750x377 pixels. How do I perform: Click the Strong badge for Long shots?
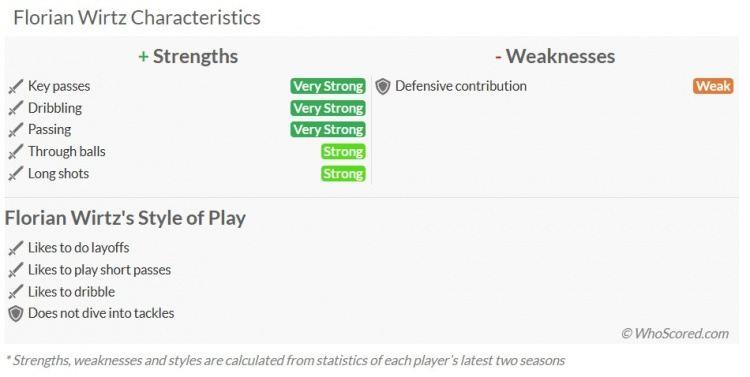click(x=343, y=174)
